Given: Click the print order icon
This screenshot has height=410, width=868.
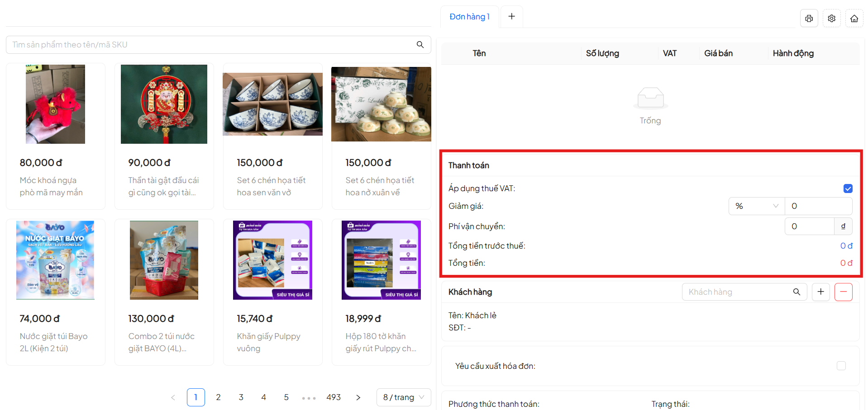Looking at the screenshot, I should 809,19.
